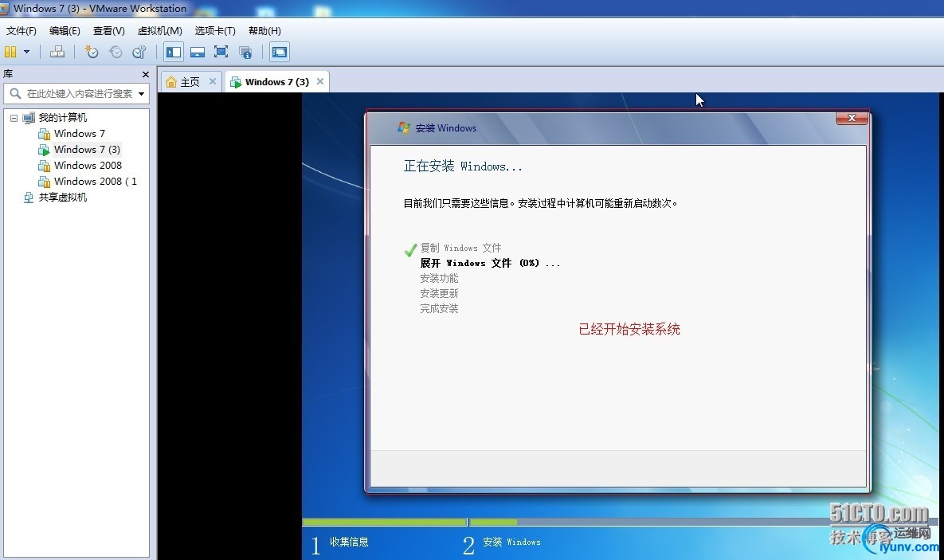Open the 选项卡(T) menu
The image size is (944, 560).
[x=215, y=31]
